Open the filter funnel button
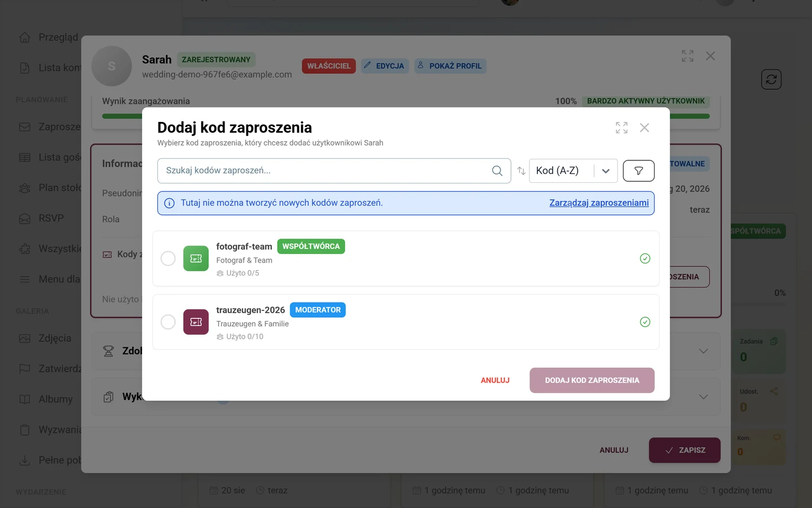 639,170
